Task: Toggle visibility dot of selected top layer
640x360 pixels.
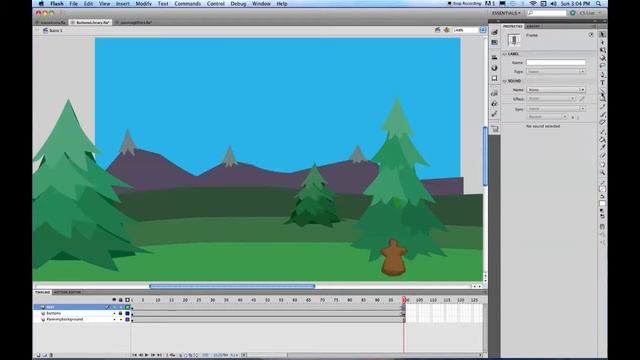Action: click(x=114, y=307)
